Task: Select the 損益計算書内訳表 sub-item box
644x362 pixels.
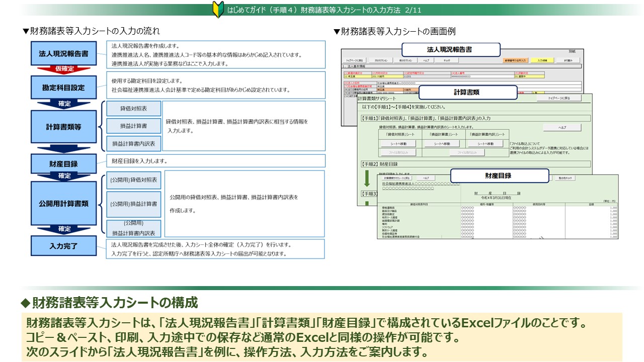Action: click(133, 143)
